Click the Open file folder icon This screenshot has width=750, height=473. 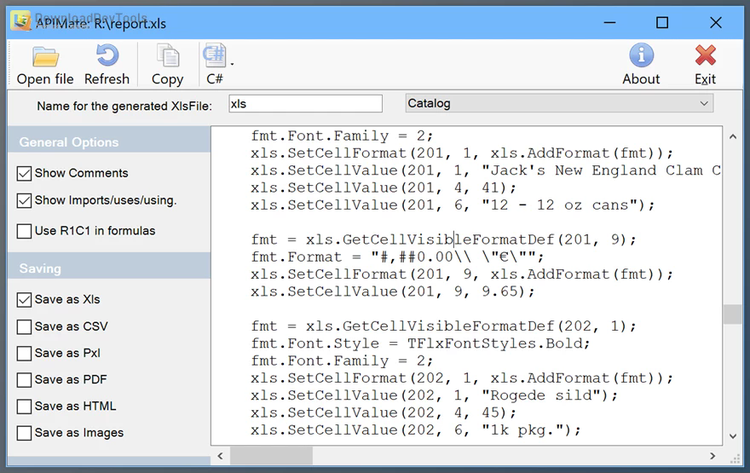click(x=45, y=56)
